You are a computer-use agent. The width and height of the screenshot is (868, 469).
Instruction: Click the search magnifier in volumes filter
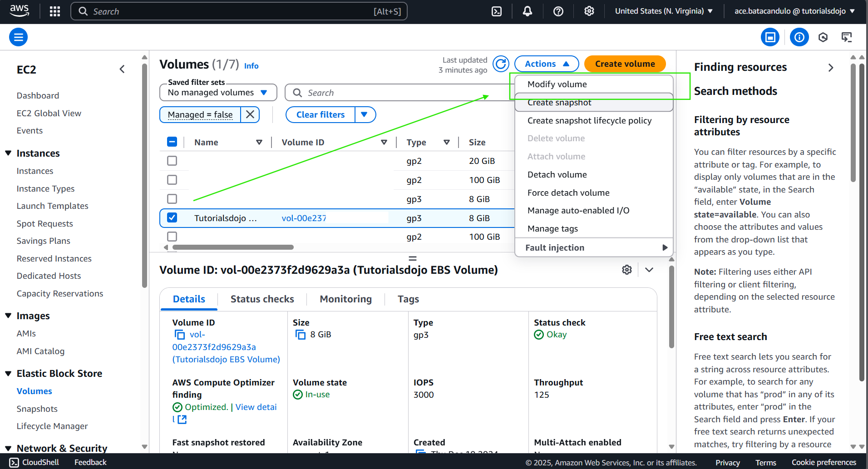tap(297, 93)
